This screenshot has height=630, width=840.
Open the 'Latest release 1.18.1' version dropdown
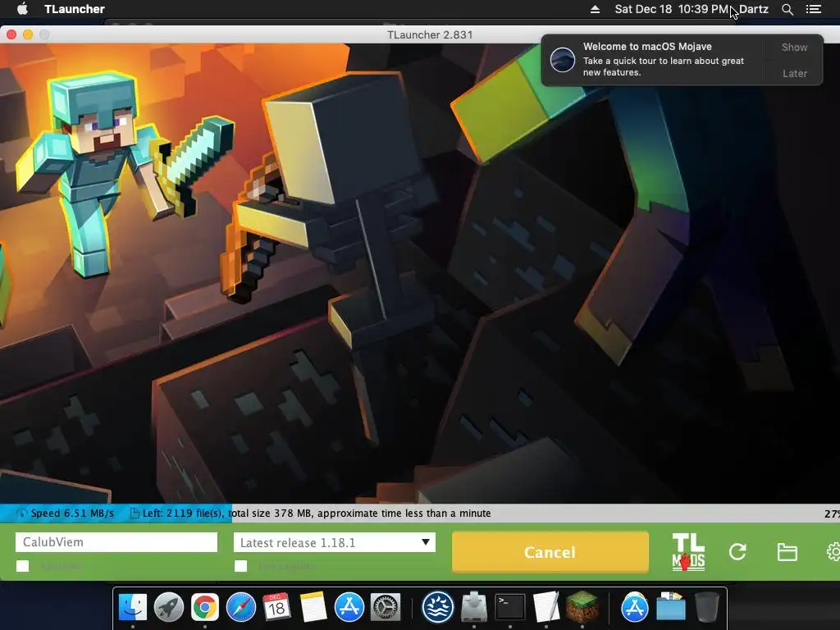tap(335, 542)
